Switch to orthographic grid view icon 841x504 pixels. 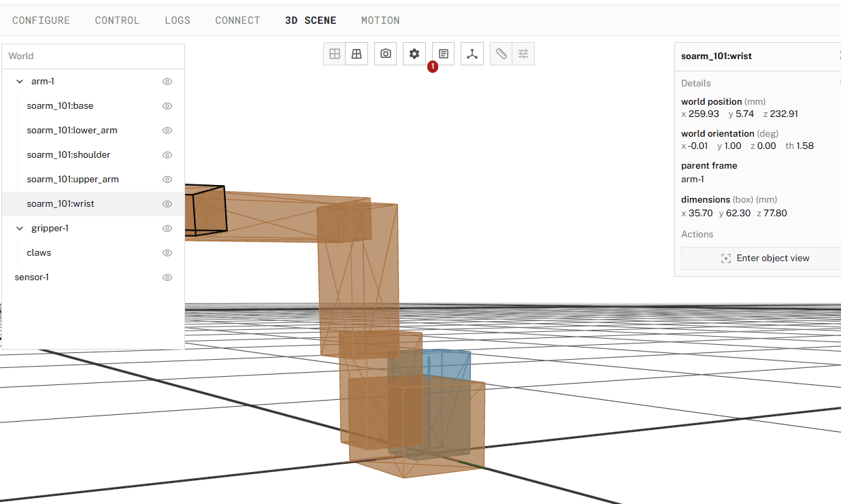click(335, 54)
